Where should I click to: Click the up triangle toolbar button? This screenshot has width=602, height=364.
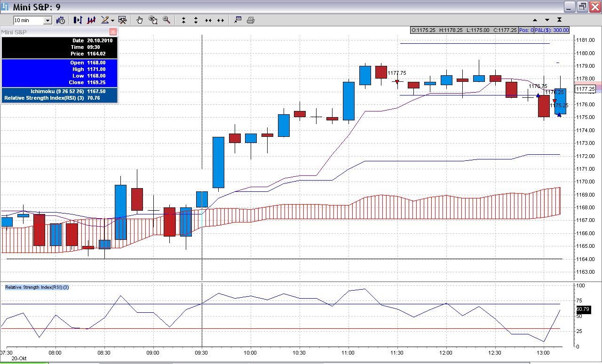tap(535, 20)
